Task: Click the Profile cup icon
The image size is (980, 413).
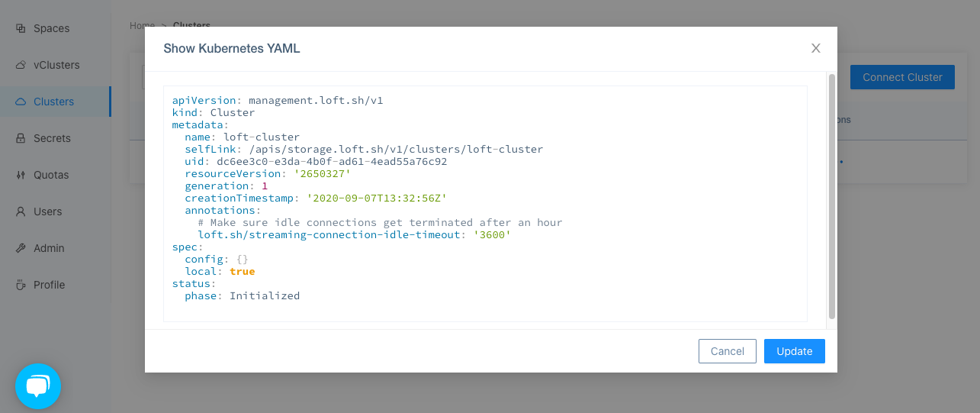Action: click(x=21, y=285)
